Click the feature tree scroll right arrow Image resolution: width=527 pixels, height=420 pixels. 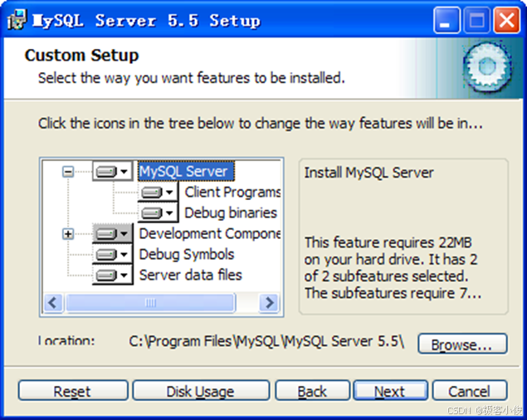pos(269,303)
